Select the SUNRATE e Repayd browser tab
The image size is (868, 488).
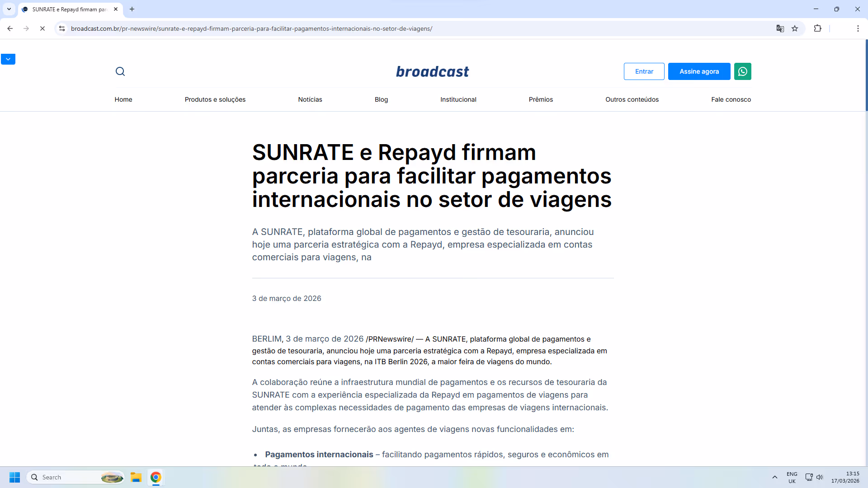[71, 9]
